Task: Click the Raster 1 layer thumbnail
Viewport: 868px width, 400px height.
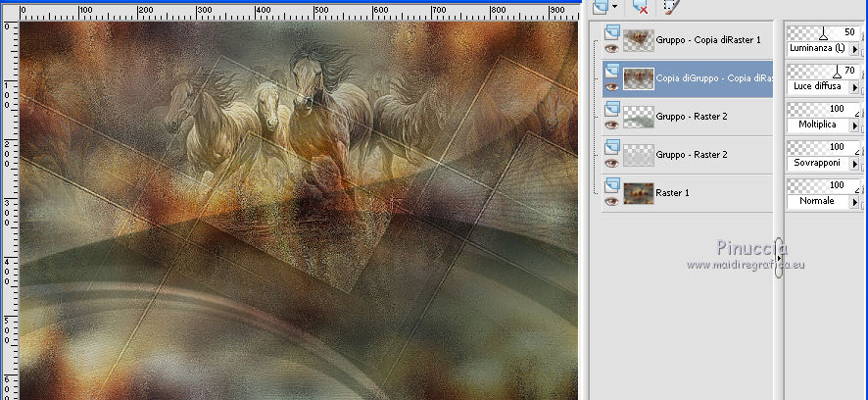Action: tap(639, 193)
